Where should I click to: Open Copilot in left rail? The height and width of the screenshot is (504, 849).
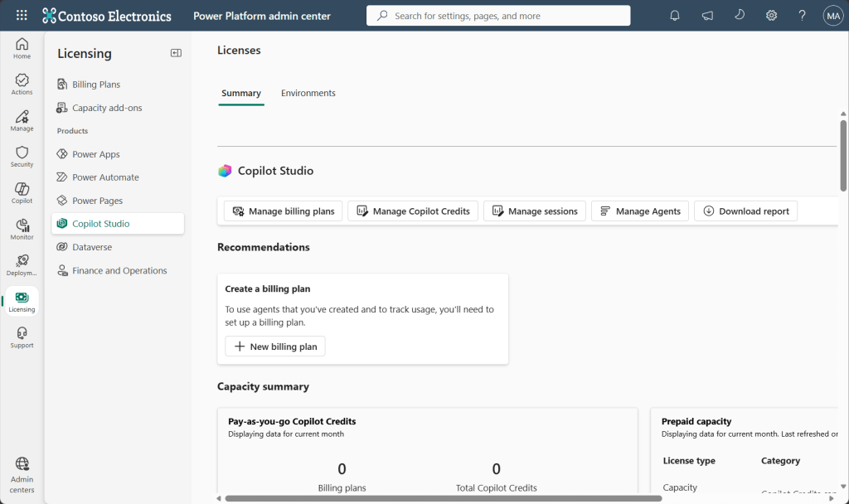coord(22,193)
